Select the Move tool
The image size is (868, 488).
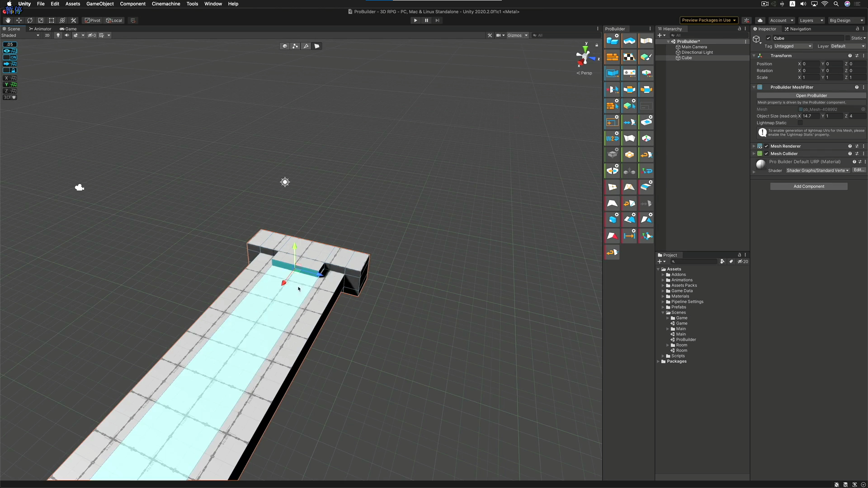tap(19, 20)
